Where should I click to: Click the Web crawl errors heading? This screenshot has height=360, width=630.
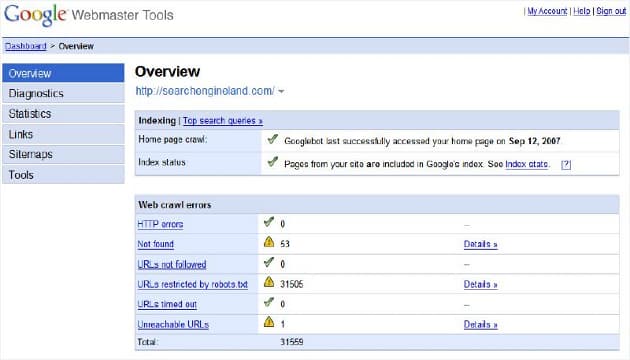coord(175,205)
